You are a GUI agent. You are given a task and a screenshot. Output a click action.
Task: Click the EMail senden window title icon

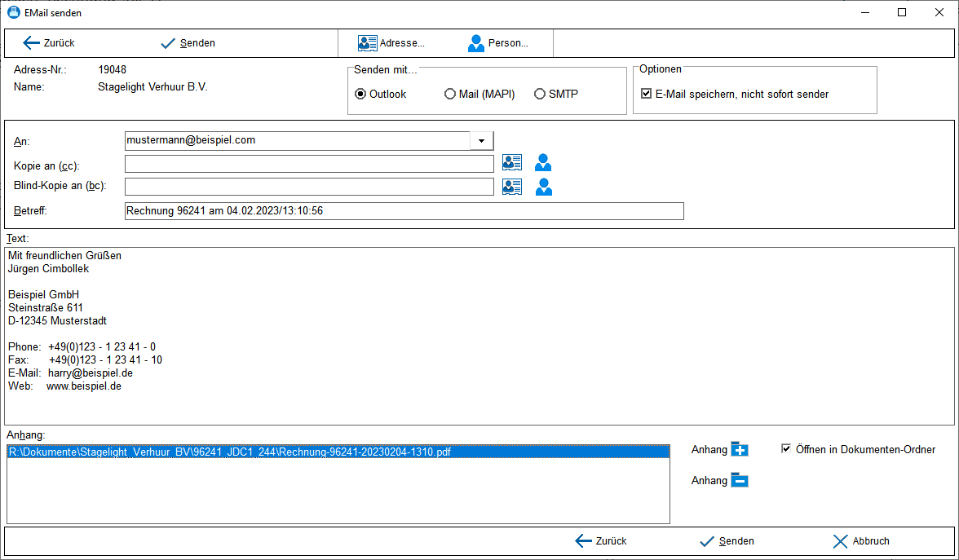pyautogui.click(x=13, y=12)
